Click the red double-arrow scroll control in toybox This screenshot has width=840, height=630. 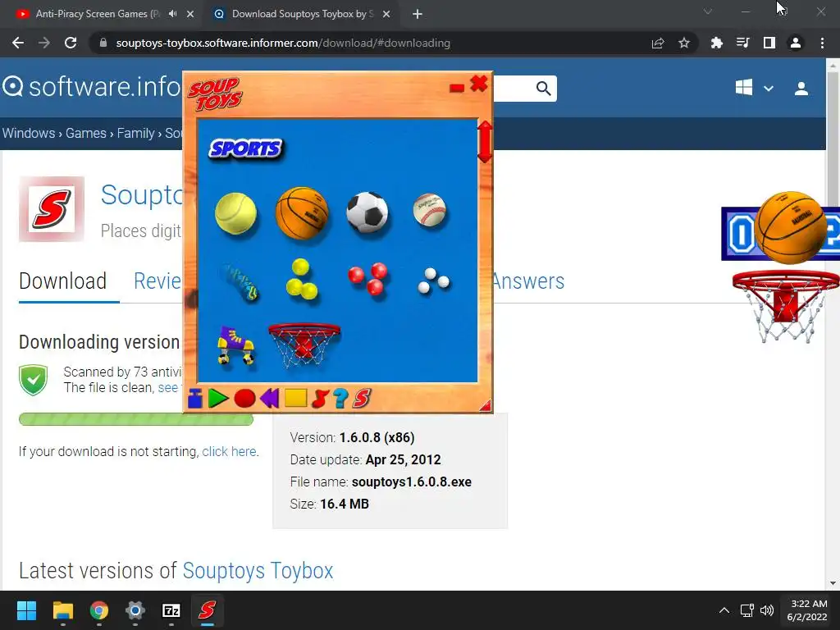pyautogui.click(x=484, y=141)
